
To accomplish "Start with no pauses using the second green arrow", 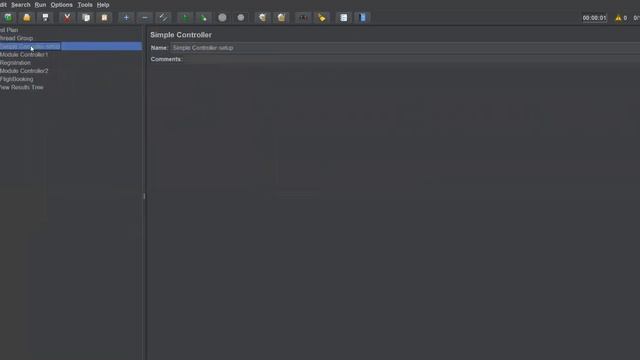I will [203, 18].
